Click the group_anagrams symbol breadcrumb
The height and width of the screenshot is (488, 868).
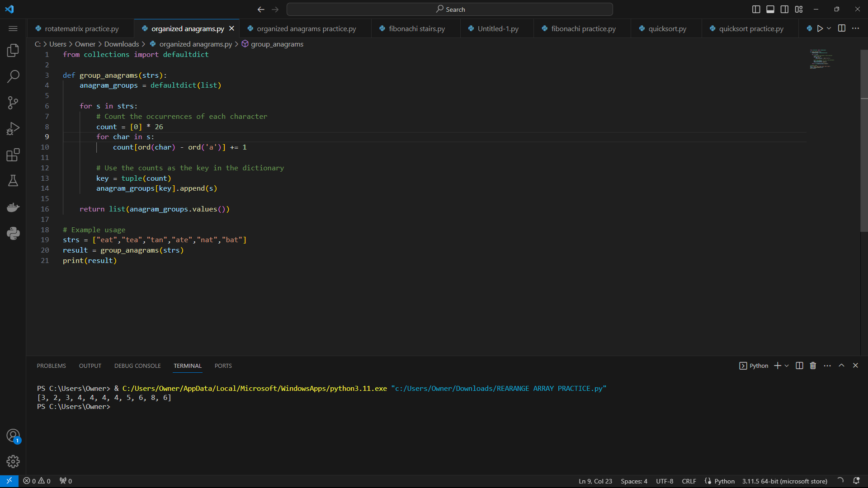273,44
